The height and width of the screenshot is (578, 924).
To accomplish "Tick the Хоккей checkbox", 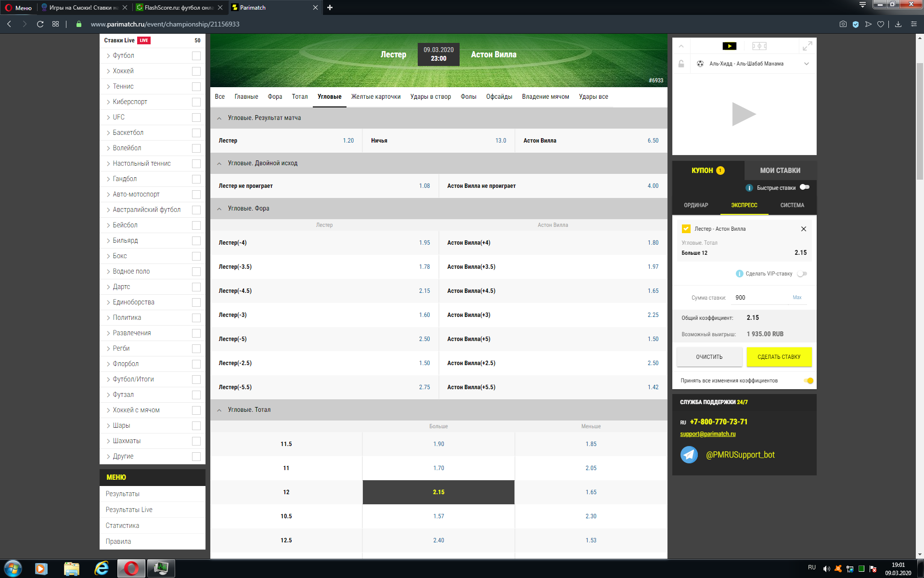I will [196, 71].
